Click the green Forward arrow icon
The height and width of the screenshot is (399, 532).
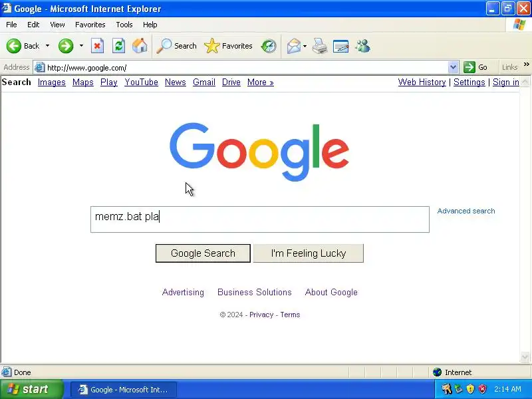66,46
